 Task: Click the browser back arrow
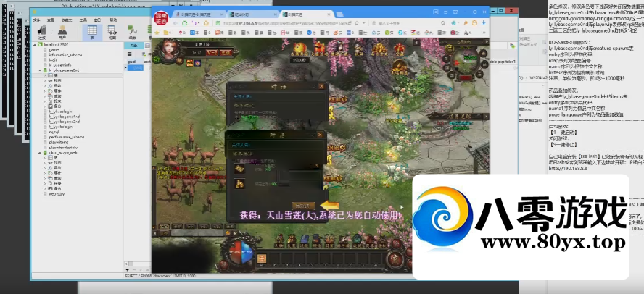(x=176, y=23)
